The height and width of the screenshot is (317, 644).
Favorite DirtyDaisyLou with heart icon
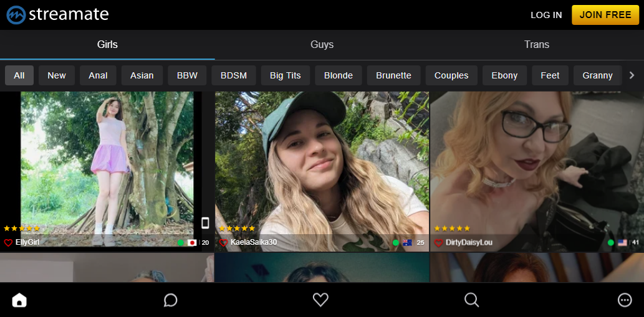coord(439,243)
